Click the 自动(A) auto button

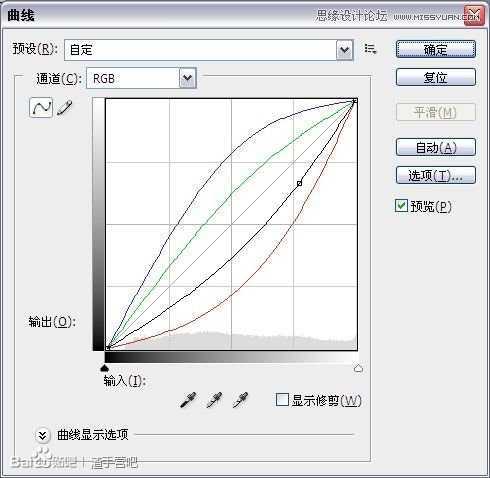436,147
